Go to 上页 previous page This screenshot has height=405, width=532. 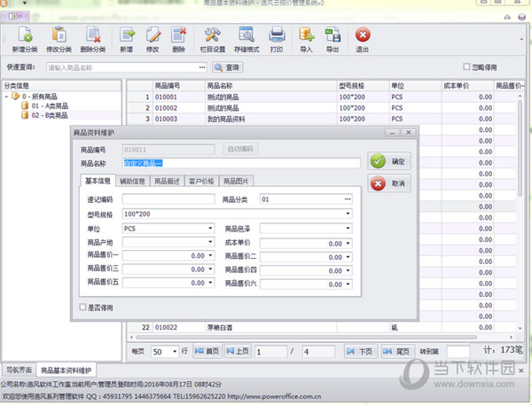(x=238, y=351)
